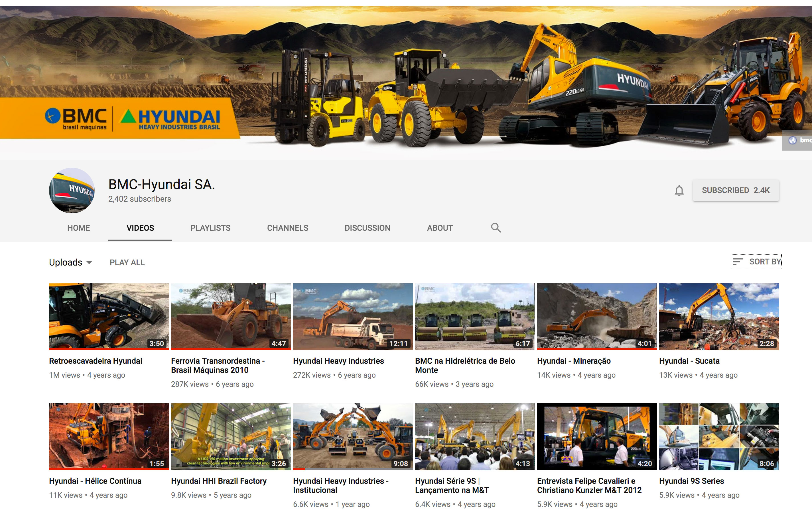
Task: Click the Retroescavadeira Hyundai title link
Action: (x=96, y=361)
